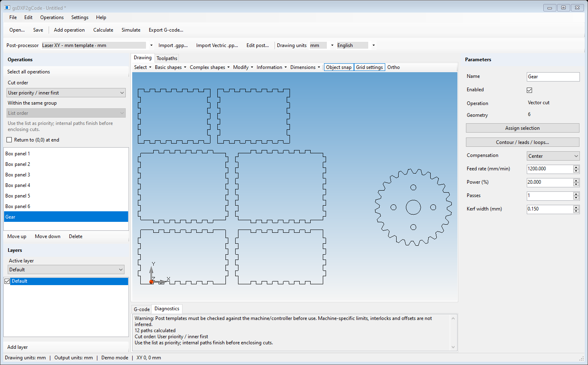
Task: Click the Add layer button
Action: click(x=17, y=347)
